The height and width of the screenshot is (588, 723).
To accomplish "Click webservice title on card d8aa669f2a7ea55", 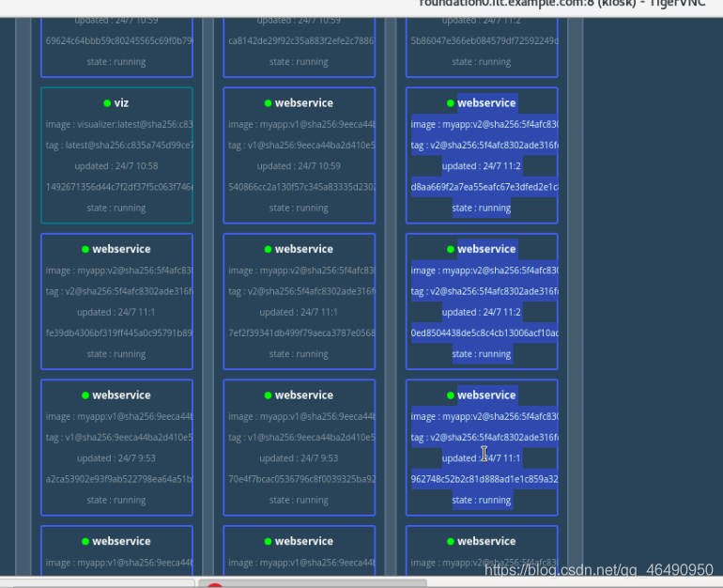I will (486, 102).
